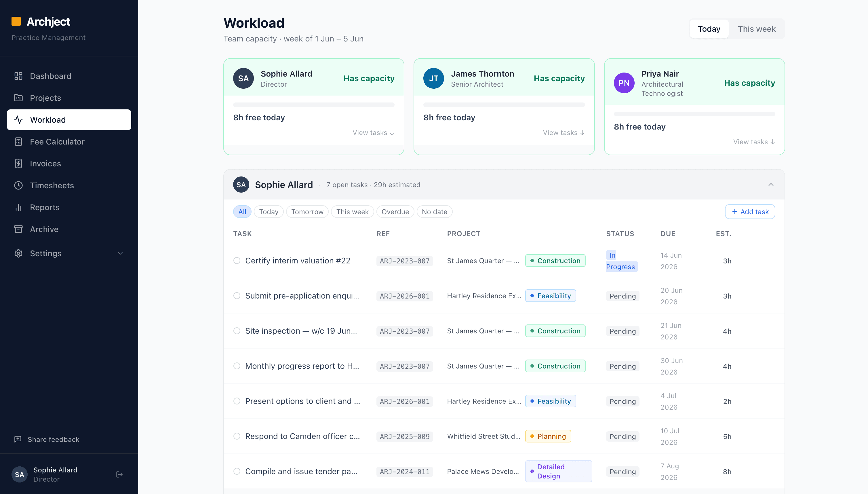Open Dashboard via its grid icon
The height and width of the screenshot is (494, 868).
(x=18, y=76)
